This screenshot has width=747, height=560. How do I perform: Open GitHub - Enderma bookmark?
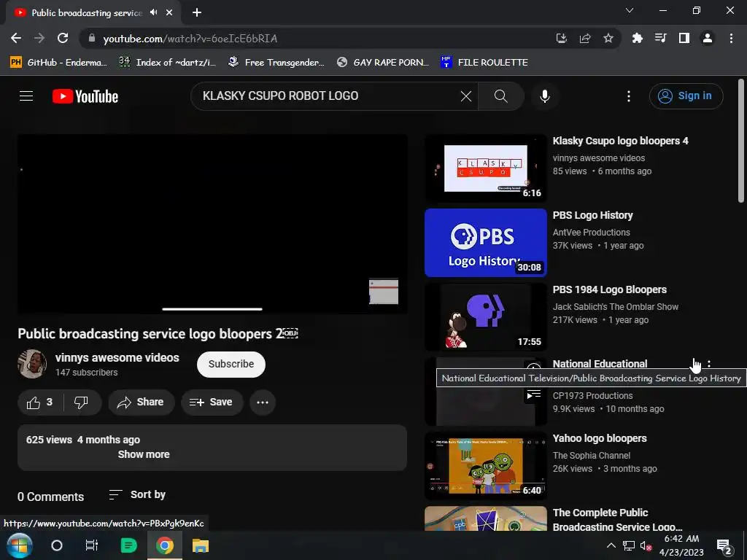(x=58, y=63)
